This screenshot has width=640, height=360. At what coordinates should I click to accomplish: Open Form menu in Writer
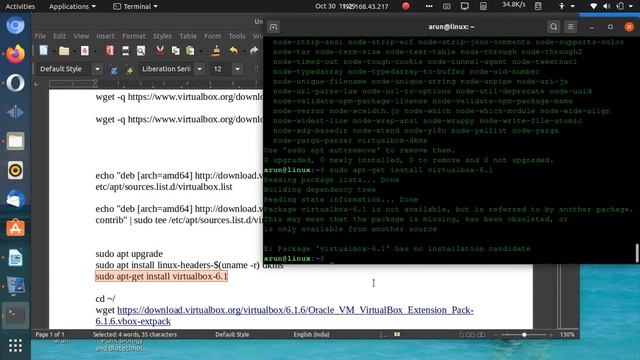pos(213,36)
